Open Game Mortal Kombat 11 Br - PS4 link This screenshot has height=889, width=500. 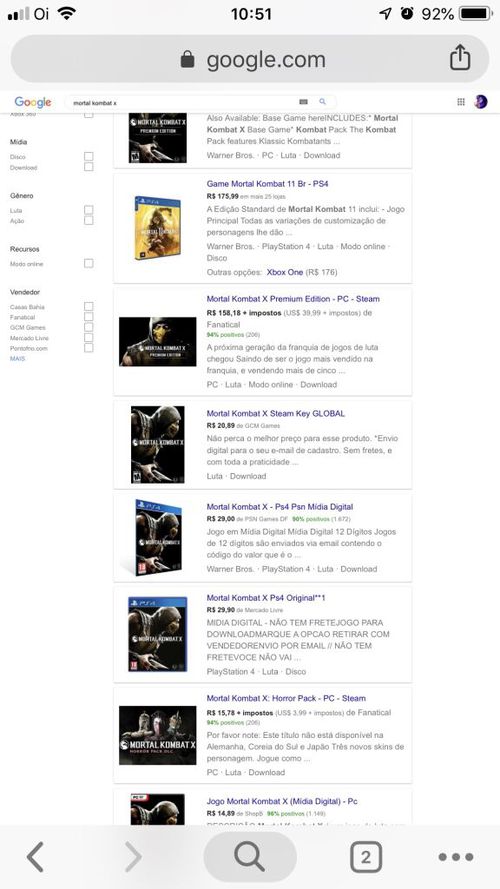pyautogui.click(x=267, y=184)
